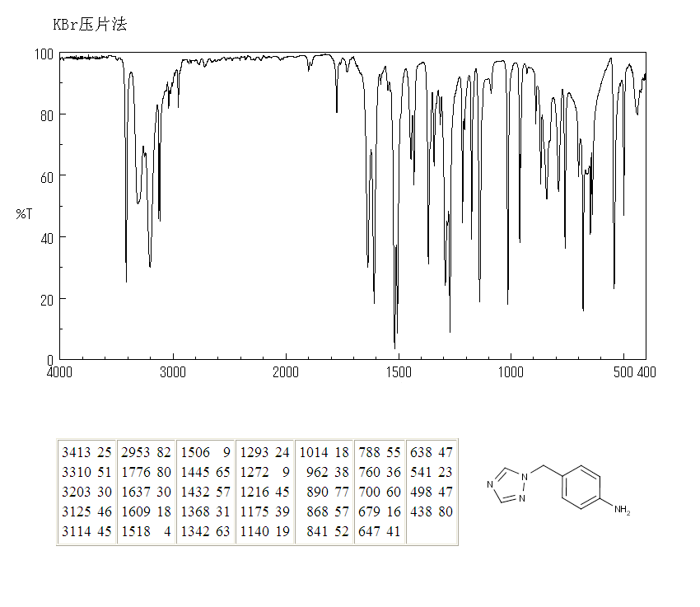This screenshot has height=607, width=700.
Task: Click the 541 peak table entry
Action: [432, 472]
